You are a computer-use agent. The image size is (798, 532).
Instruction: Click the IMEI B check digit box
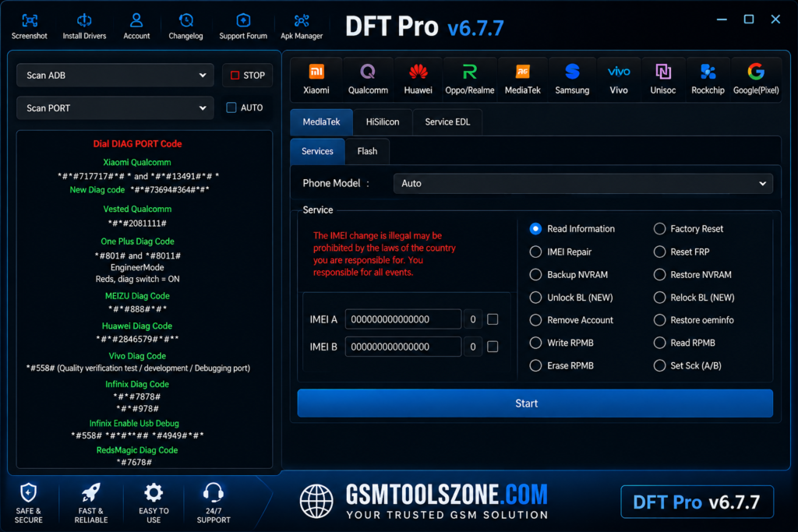[x=473, y=347]
